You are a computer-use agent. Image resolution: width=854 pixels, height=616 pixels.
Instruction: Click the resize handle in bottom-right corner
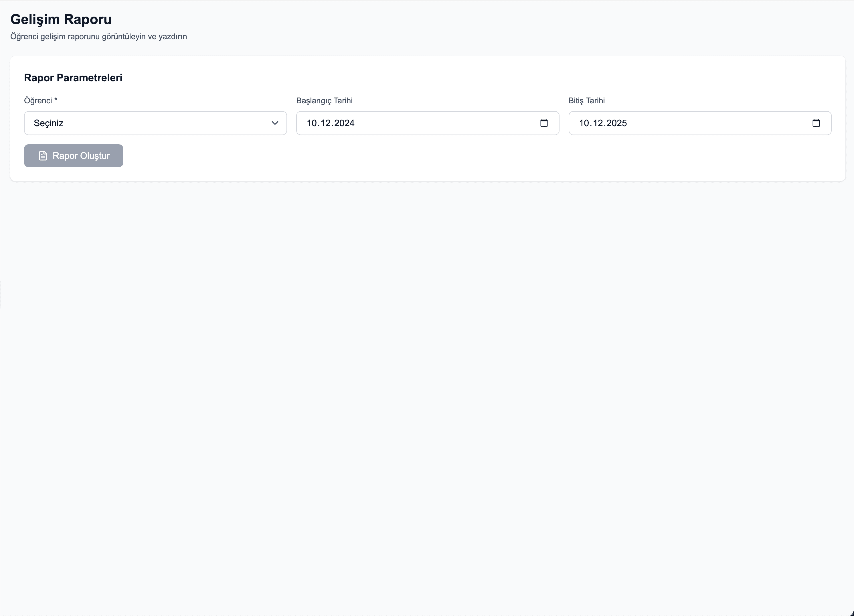click(851, 613)
